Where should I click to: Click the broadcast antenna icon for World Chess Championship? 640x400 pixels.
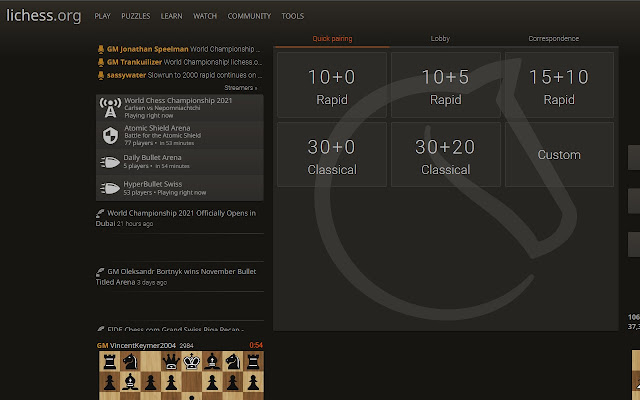tap(110, 108)
